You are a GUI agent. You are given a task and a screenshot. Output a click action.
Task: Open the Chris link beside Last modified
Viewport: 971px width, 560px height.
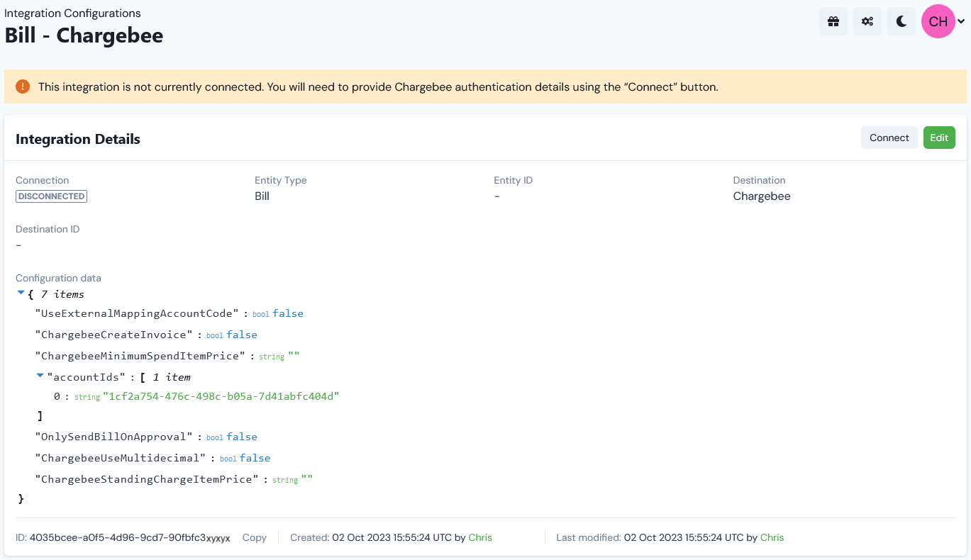pyautogui.click(x=772, y=537)
